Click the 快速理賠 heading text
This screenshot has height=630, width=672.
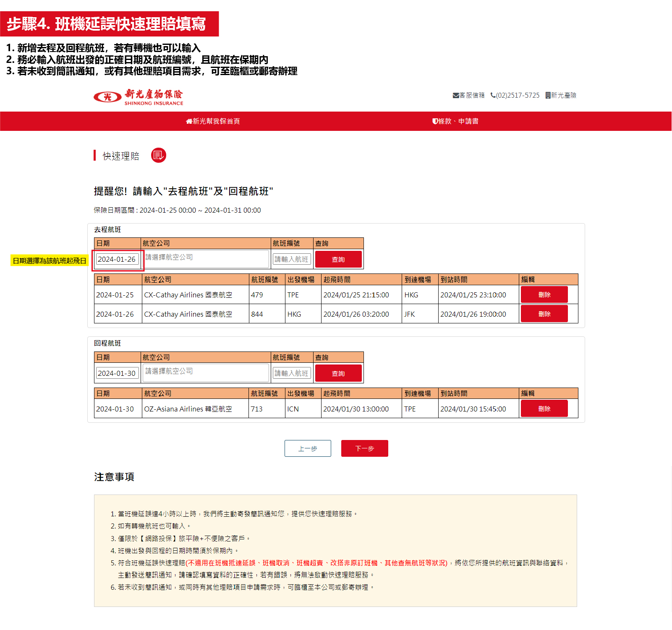(x=121, y=156)
